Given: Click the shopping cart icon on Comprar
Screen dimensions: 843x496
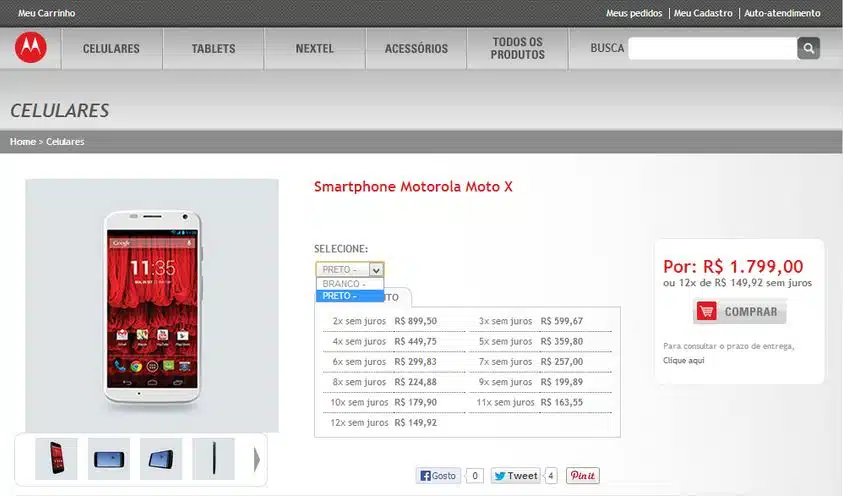Looking at the screenshot, I should click(706, 311).
